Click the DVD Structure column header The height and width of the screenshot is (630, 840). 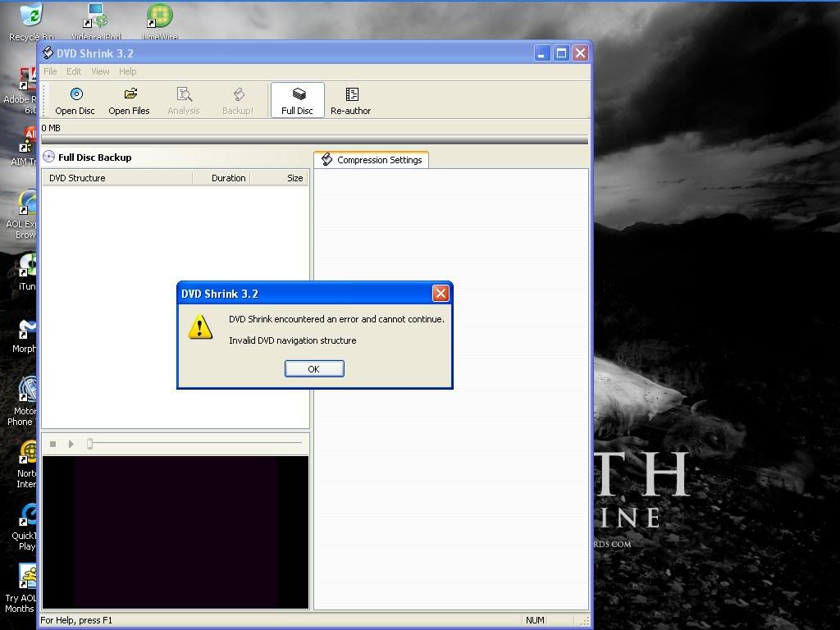[x=116, y=178]
